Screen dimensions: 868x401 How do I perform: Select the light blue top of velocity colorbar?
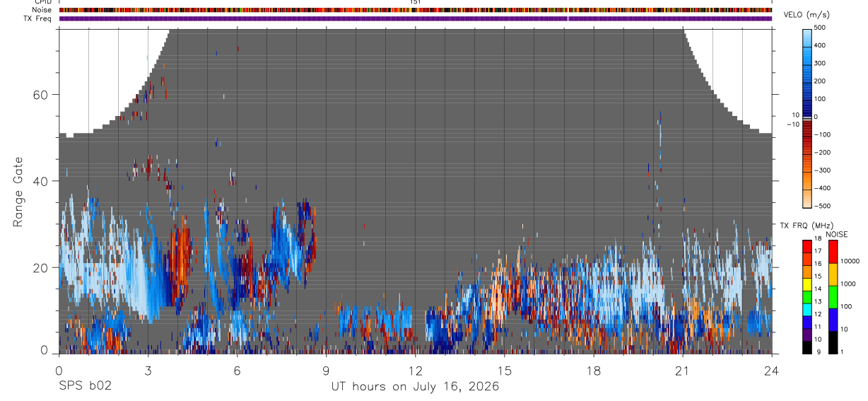808,33
